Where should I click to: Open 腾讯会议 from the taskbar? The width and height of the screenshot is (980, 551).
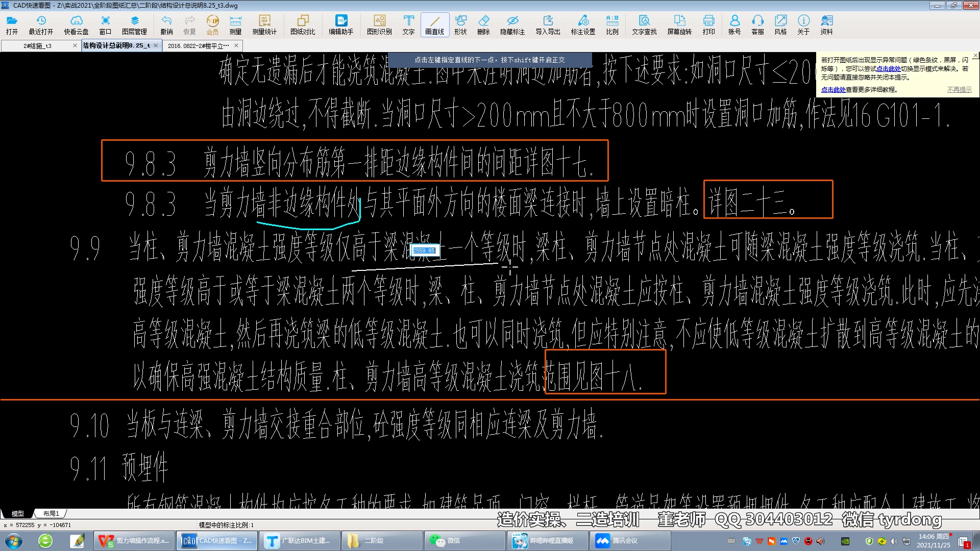click(618, 540)
